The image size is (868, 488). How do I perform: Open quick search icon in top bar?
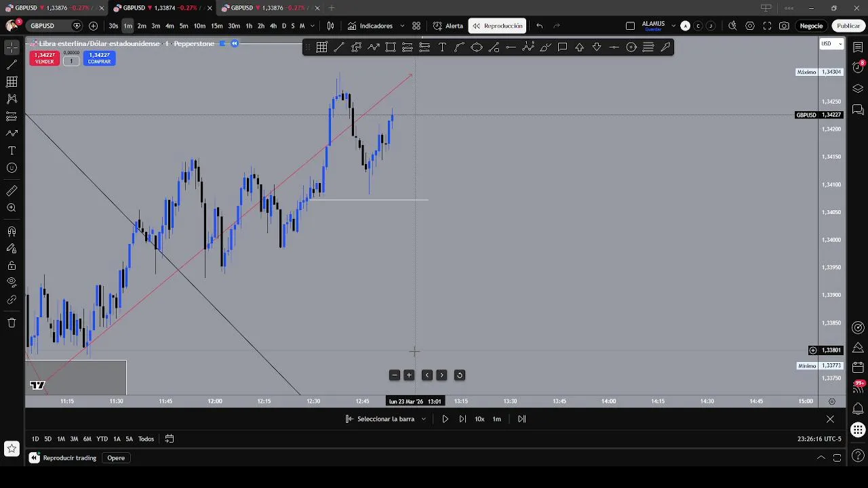pos(732,26)
